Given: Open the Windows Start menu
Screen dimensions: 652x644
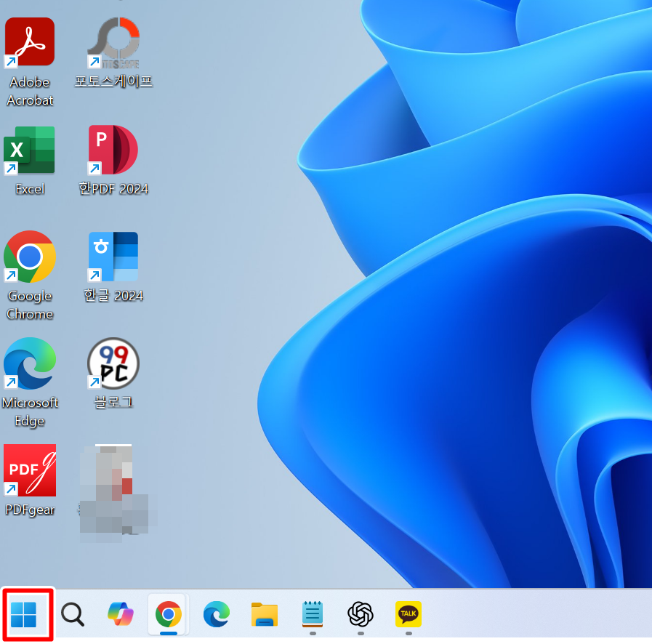Looking at the screenshot, I should 24,614.
